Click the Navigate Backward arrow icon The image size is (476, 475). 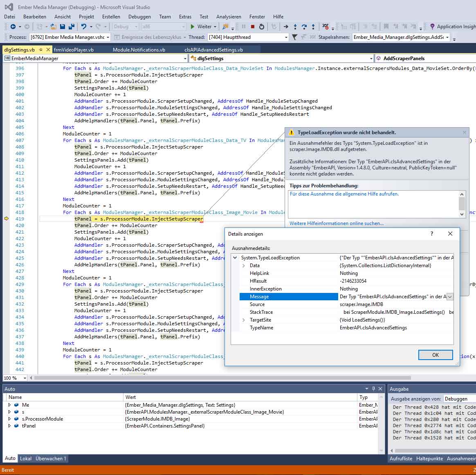[13, 27]
